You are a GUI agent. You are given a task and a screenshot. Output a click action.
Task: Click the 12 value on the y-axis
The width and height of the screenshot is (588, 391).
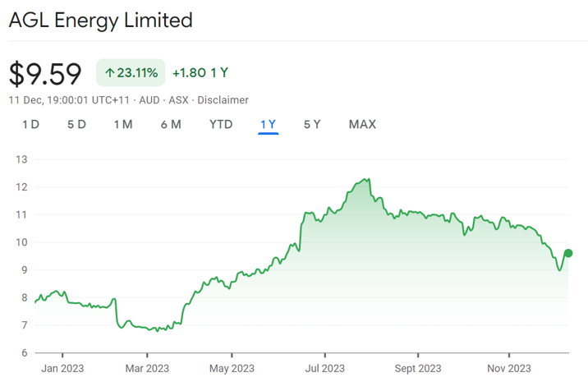(x=21, y=186)
